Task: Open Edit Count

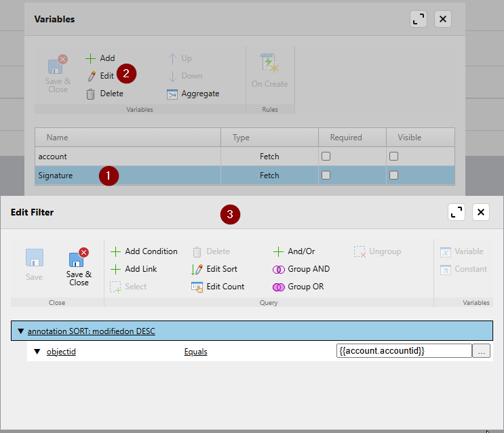Action: [218, 287]
